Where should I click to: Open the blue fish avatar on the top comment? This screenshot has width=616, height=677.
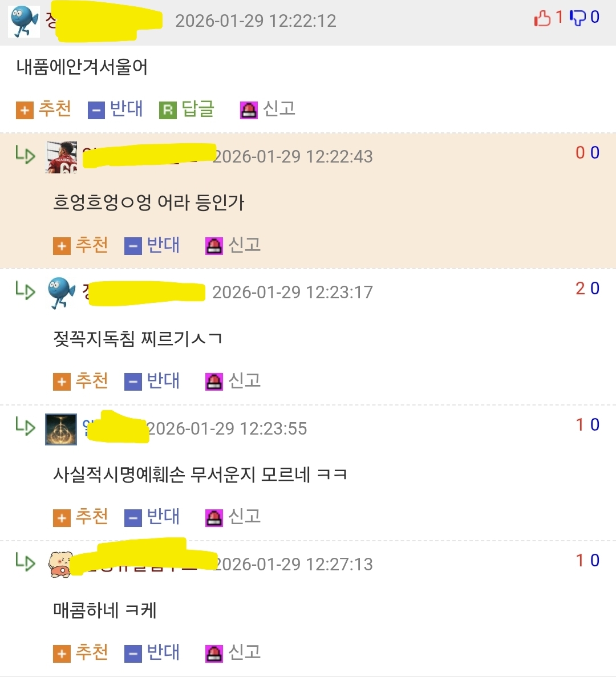coord(24,22)
